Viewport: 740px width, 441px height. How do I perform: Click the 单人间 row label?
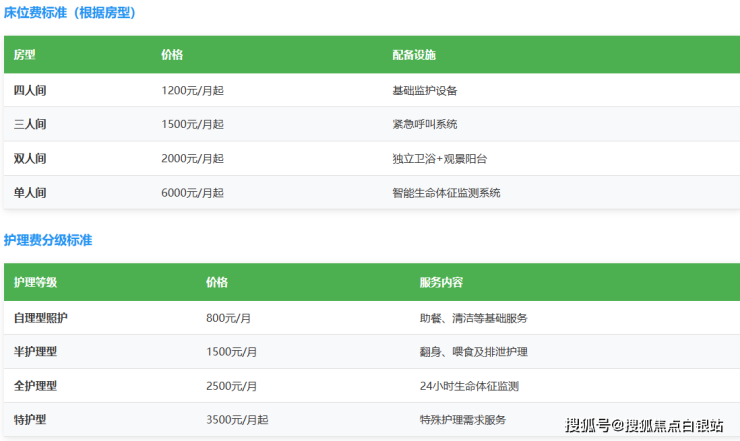tap(30, 192)
